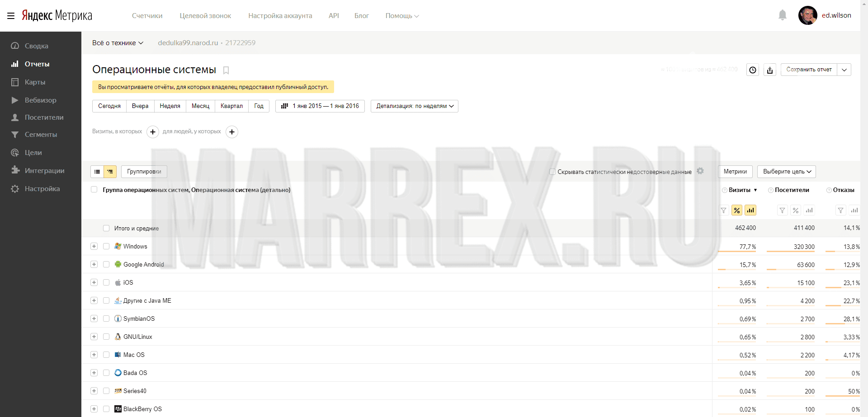Open the Счетчики link in the top navigation
Screen dimensions: 868x417
click(147, 16)
